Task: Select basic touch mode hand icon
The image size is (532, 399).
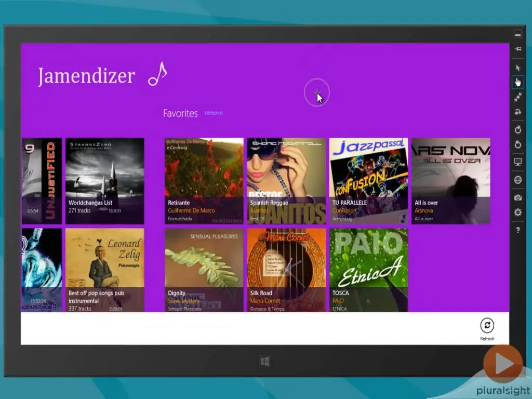Action: pos(518,82)
